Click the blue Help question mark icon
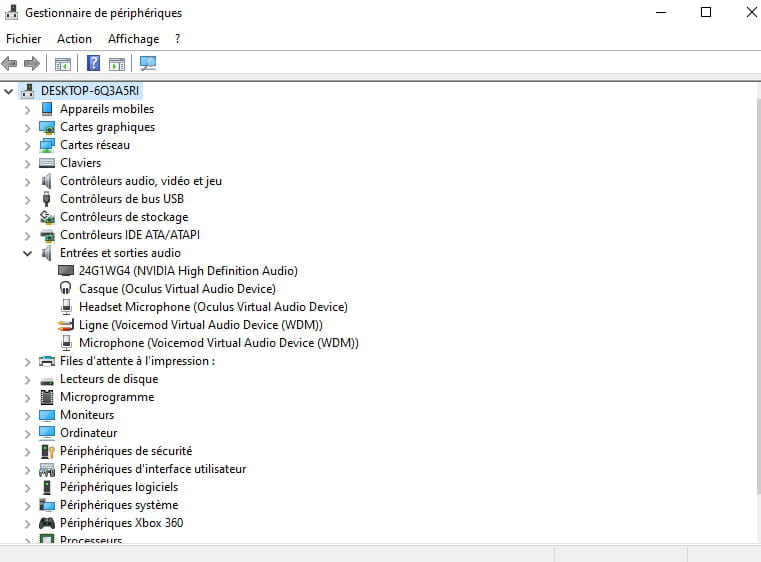The height and width of the screenshot is (562, 761). click(93, 63)
